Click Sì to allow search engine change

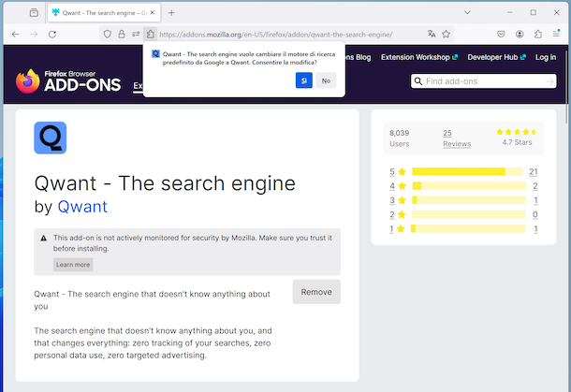(x=304, y=80)
